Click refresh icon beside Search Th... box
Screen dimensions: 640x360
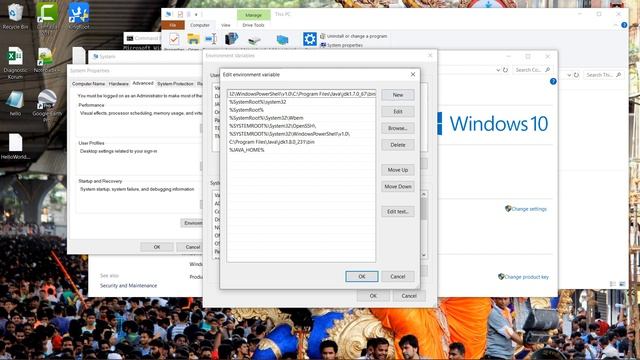(x=576, y=75)
